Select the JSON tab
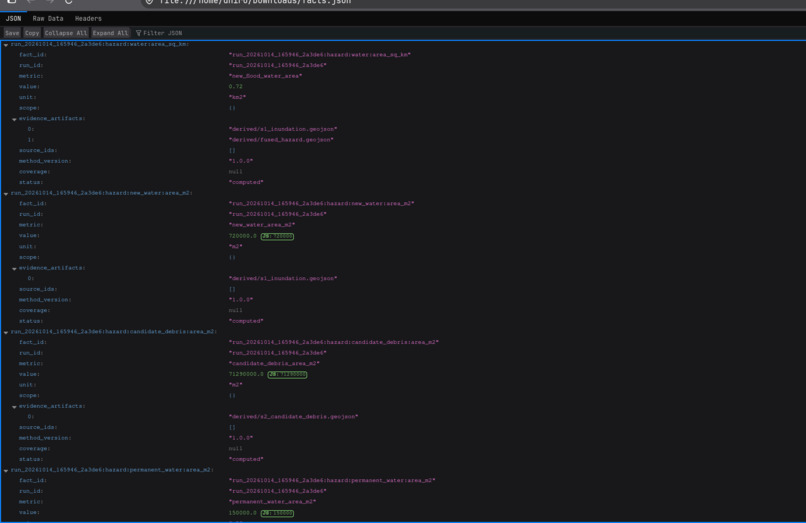Screen dimensions: 806x523 coord(13,19)
